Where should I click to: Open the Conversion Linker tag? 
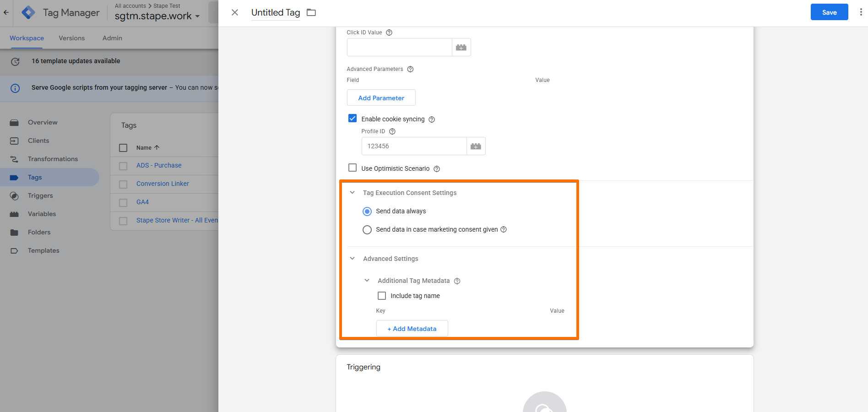coord(163,184)
